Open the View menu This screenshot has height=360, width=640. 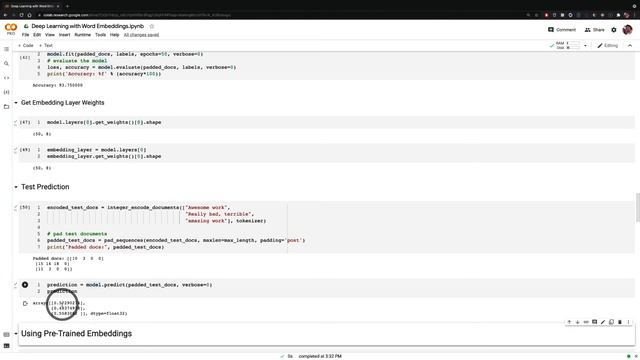[50, 35]
